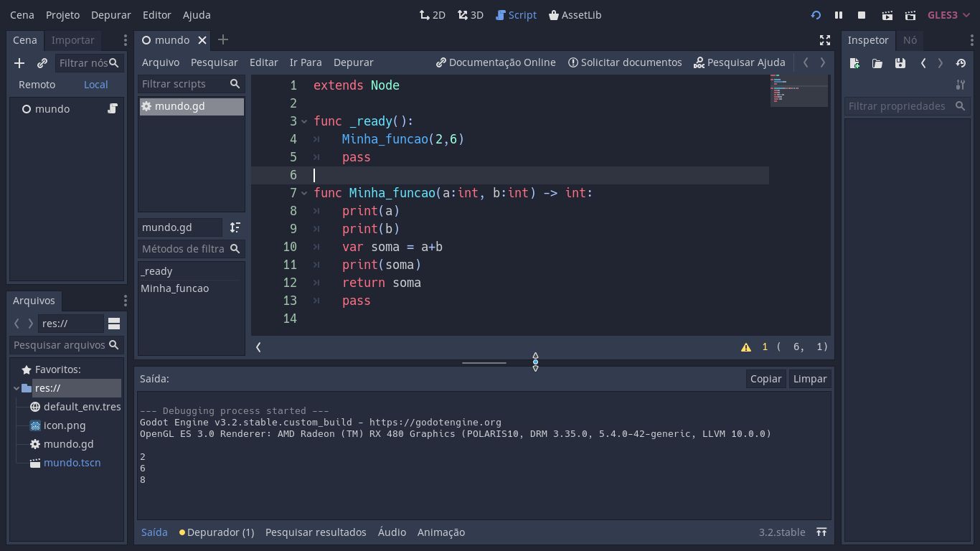The height and width of the screenshot is (551, 980).
Task: Click Solicitar documentos button
Action: [625, 62]
